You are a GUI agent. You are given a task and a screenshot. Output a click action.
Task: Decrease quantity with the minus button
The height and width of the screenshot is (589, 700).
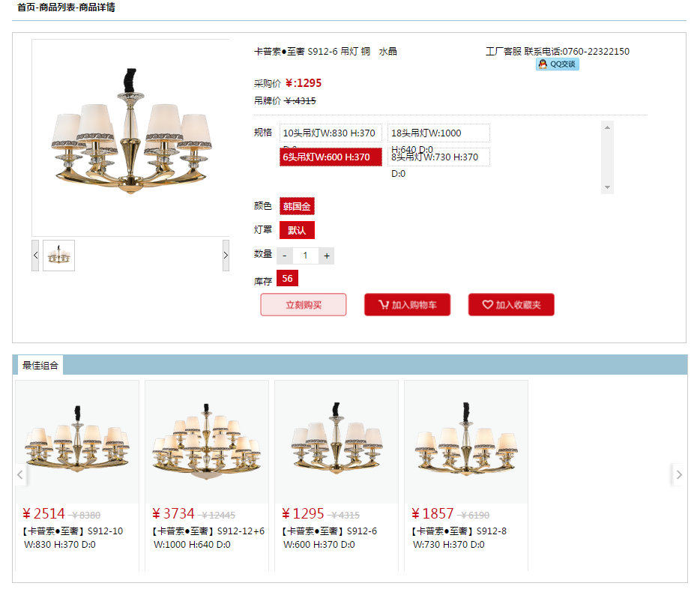284,256
